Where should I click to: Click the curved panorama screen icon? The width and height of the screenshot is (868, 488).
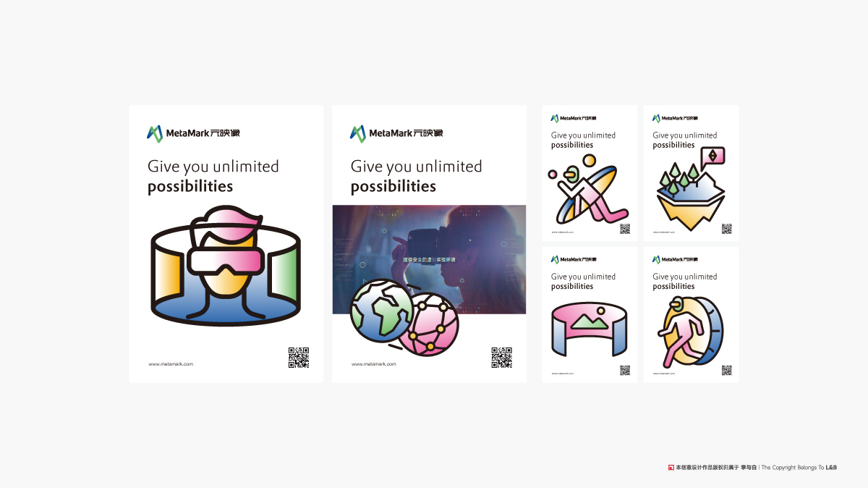point(590,330)
